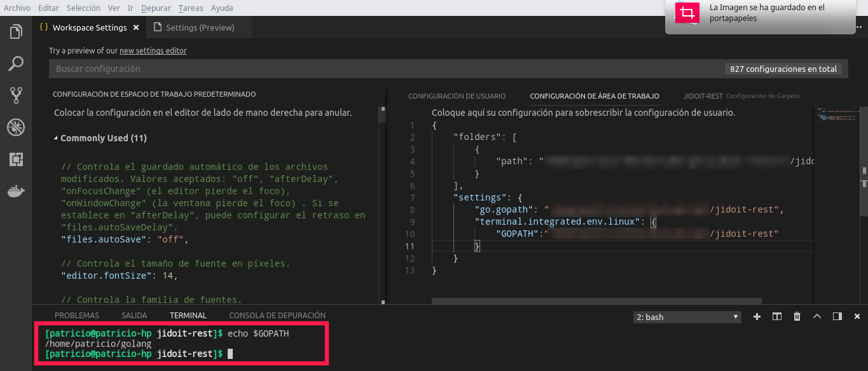Open the terminal selector showing 2: bash

pos(687,316)
